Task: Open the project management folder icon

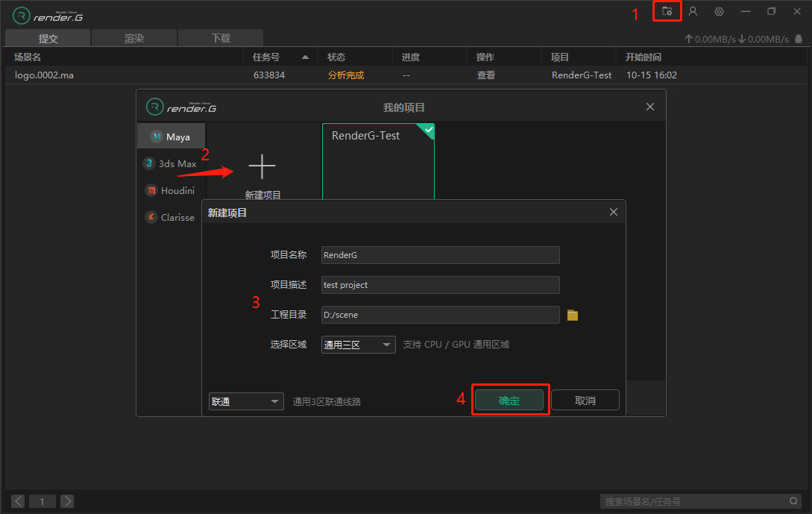Action: point(667,12)
